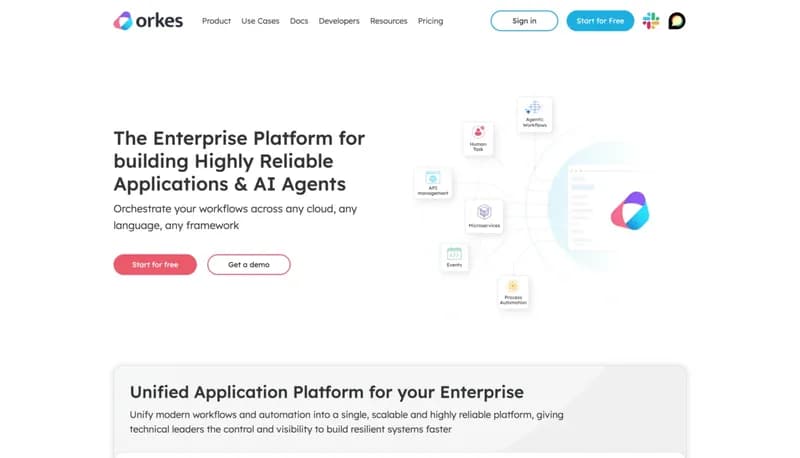800x458 pixels.
Task: Click the Get a demo button
Action: pyautogui.click(x=249, y=265)
